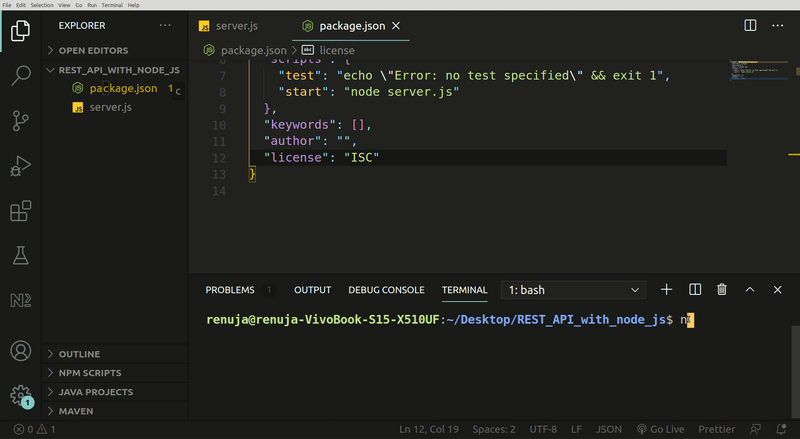Viewport: 800px width, 439px height.
Task: Maximize terminal panel with up chevron
Action: (x=750, y=290)
